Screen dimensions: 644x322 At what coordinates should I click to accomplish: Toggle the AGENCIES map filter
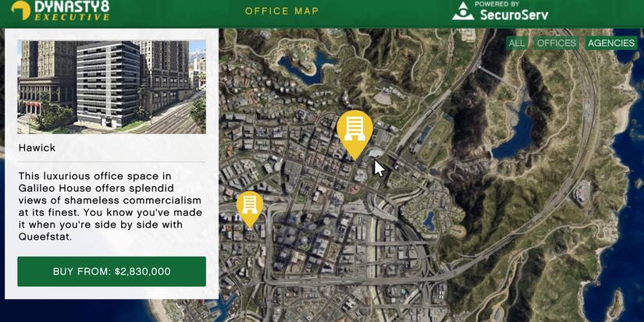[x=611, y=43]
